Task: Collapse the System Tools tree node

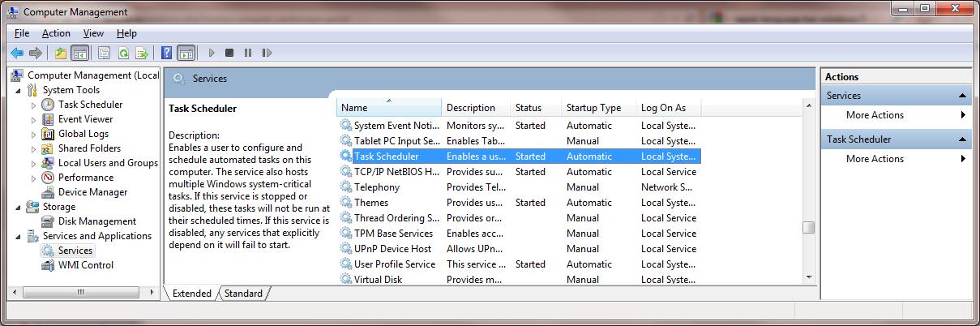Action: tap(19, 90)
